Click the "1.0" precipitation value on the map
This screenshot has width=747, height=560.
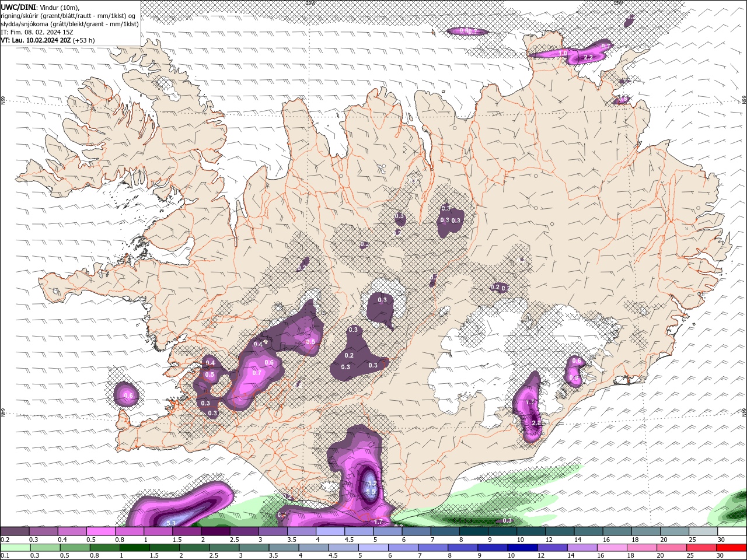563,53
